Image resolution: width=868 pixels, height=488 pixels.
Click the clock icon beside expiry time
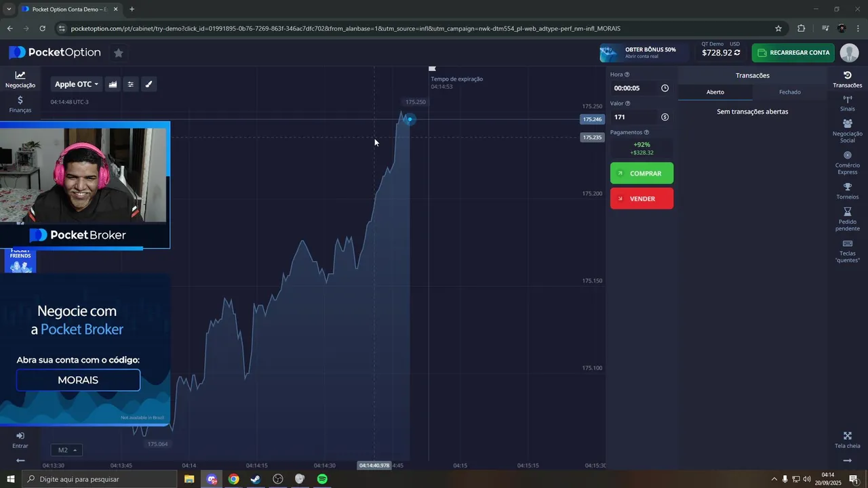(665, 88)
